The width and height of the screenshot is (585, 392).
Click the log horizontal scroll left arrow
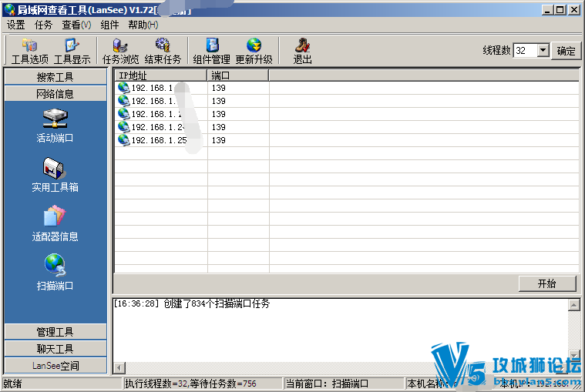click(x=119, y=368)
